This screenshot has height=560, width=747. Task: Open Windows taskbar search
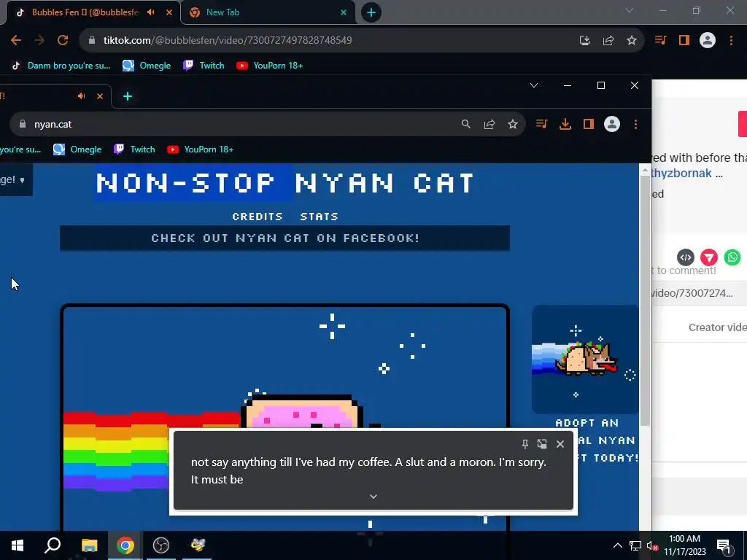click(53, 545)
